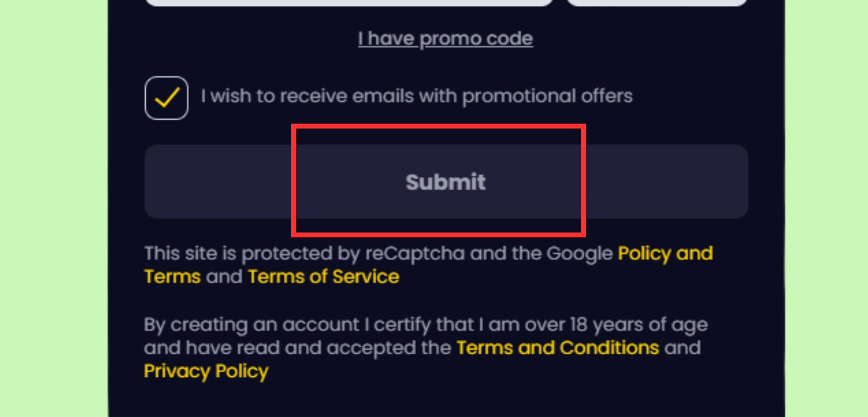Click the 'promo code' underlined words

476,38
